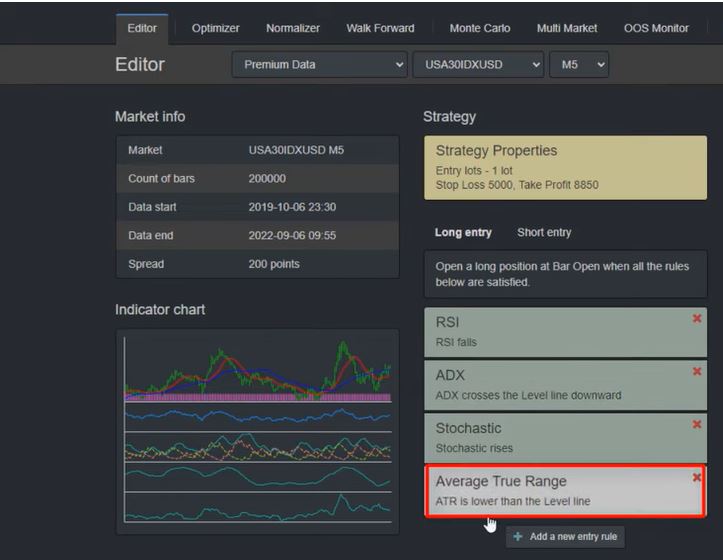Remove the Stochastic rule via X icon

[x=696, y=425]
